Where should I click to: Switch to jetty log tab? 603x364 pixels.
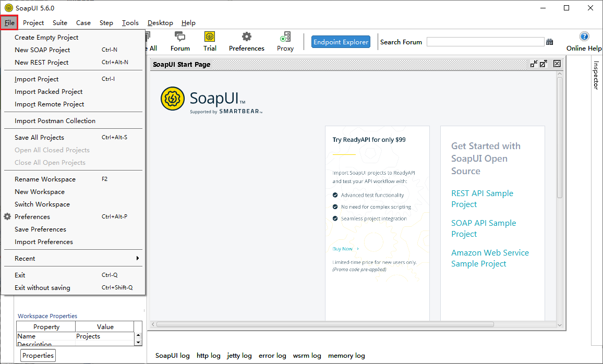point(239,356)
